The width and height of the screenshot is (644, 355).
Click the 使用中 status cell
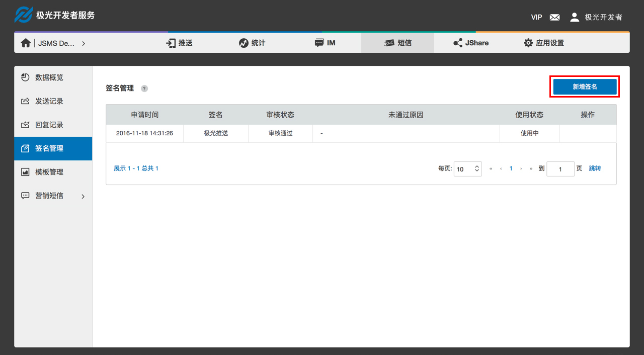click(x=529, y=133)
